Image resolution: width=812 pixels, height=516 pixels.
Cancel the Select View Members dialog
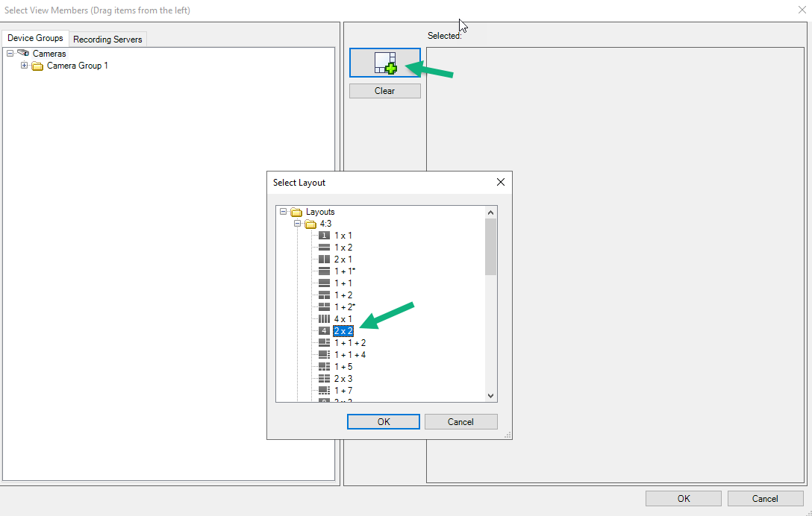coord(765,498)
